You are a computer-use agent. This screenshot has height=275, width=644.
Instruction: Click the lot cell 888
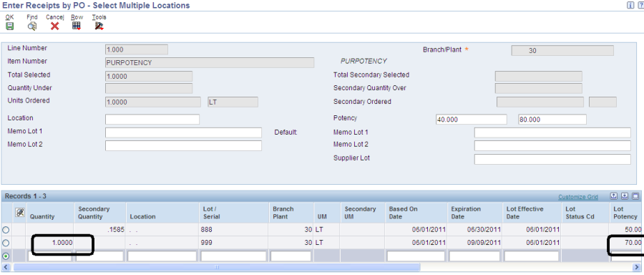click(x=234, y=230)
